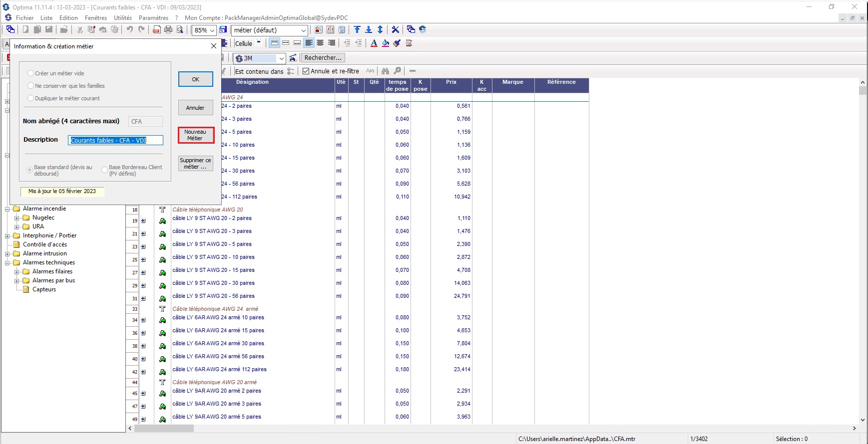
Task: Choose the 'Base standard (devis au déboursé)' radio
Action: coord(30,170)
